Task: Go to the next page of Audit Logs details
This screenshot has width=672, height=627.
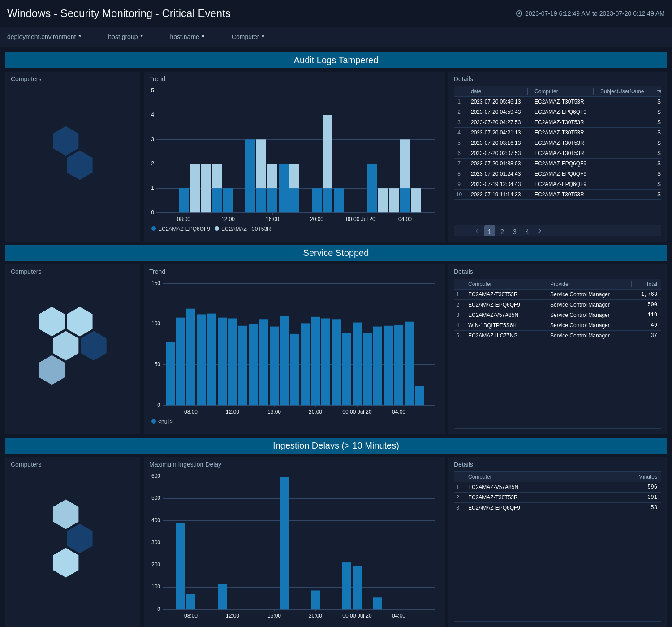Action: (540, 231)
